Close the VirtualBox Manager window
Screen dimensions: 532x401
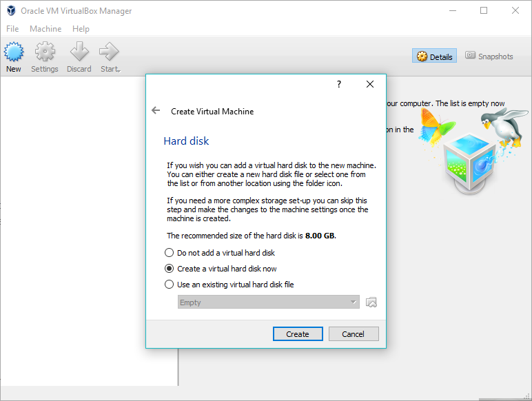515,10
